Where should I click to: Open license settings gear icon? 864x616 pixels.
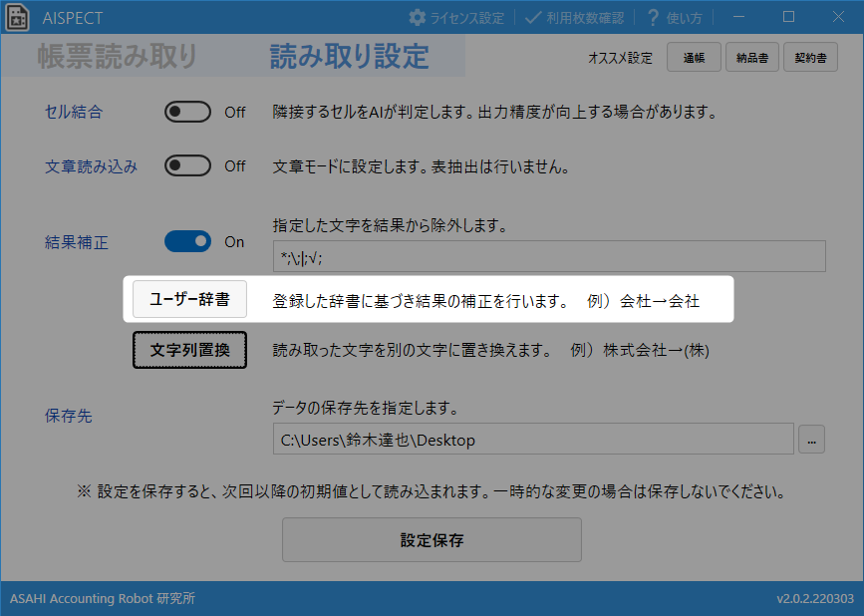[x=418, y=18]
